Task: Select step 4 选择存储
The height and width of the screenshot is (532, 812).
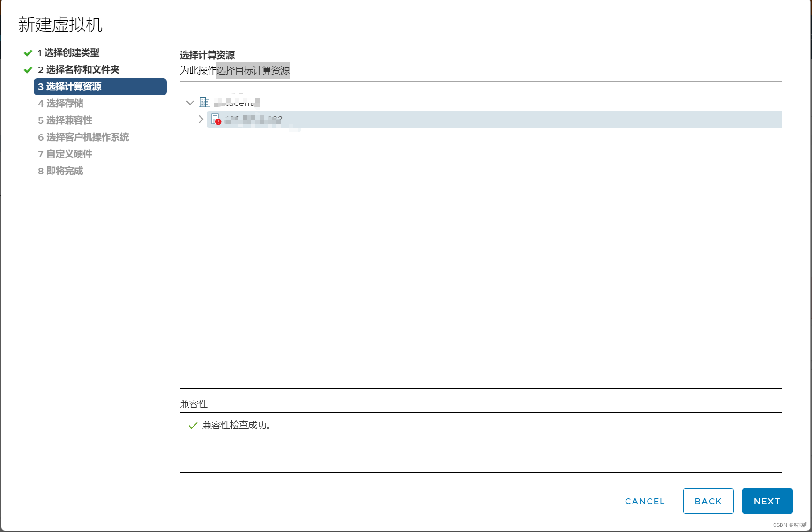Action: [x=60, y=103]
